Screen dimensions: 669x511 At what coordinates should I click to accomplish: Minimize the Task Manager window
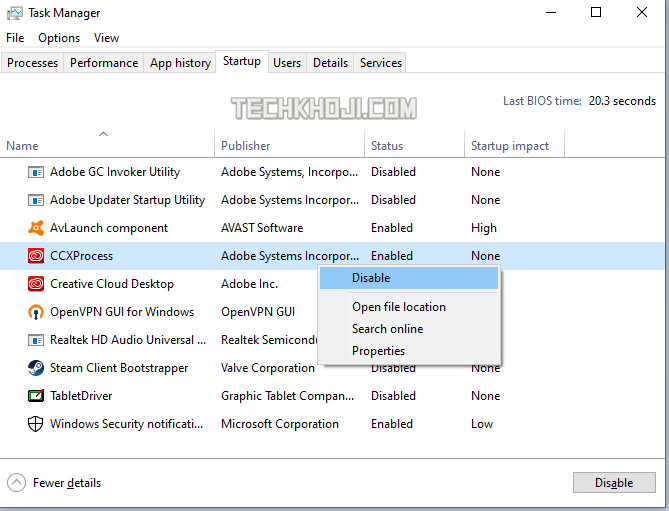click(x=551, y=13)
